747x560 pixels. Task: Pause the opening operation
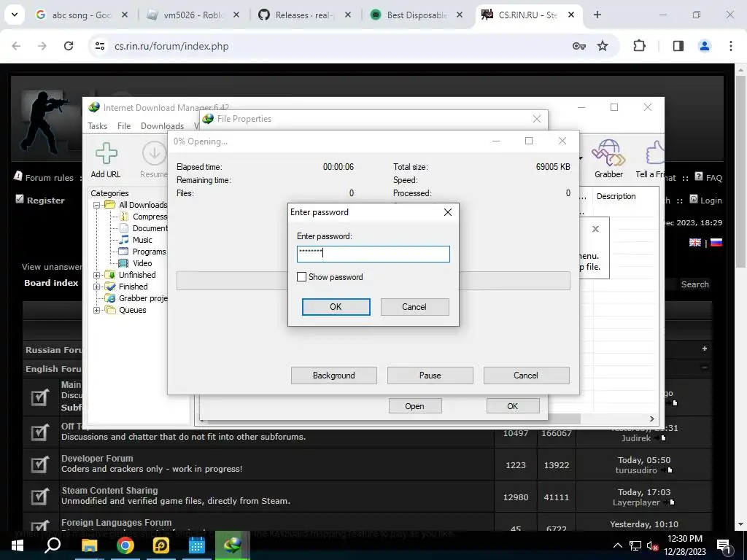pos(430,376)
